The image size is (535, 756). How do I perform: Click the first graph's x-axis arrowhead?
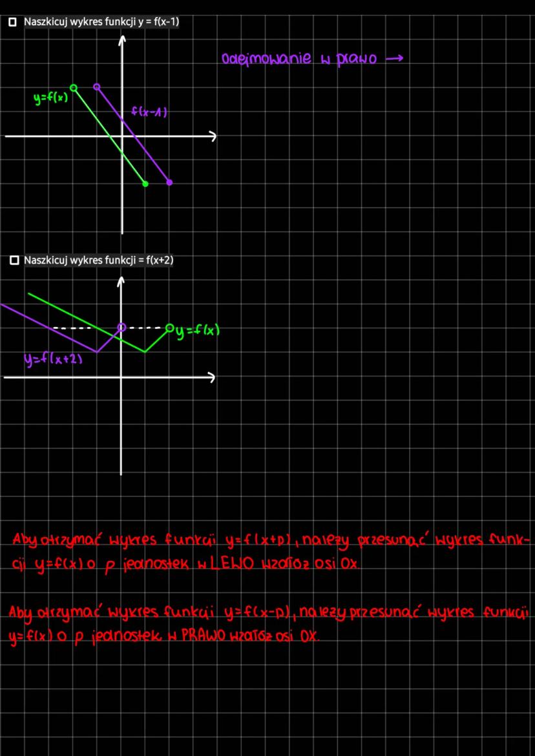click(x=212, y=136)
